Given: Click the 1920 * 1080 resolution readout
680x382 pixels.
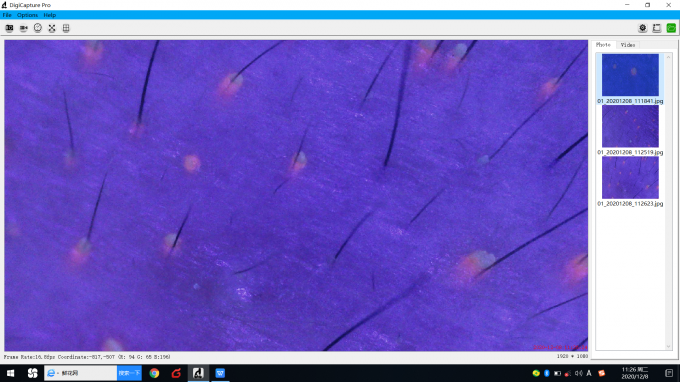Looking at the screenshot, I should coord(572,356).
